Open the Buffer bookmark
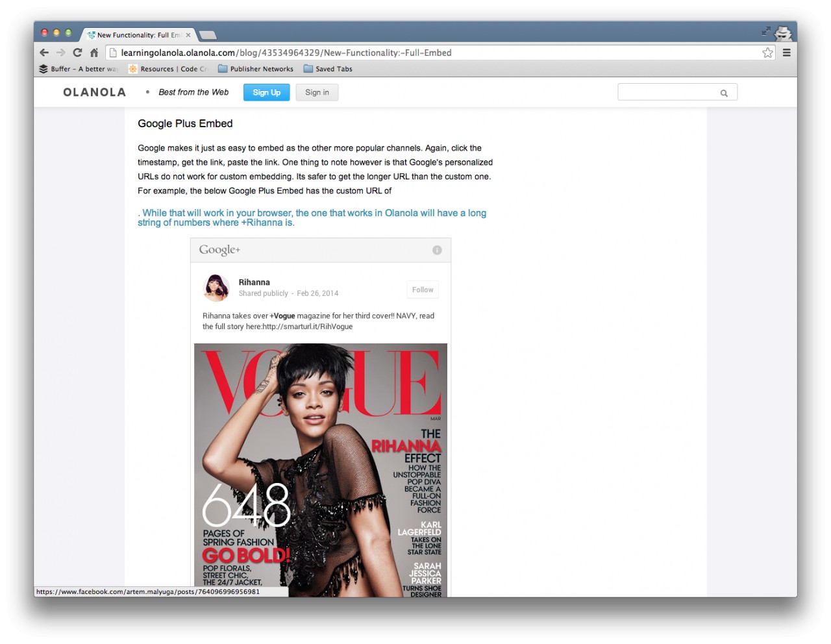This screenshot has width=831, height=644. pyautogui.click(x=79, y=69)
